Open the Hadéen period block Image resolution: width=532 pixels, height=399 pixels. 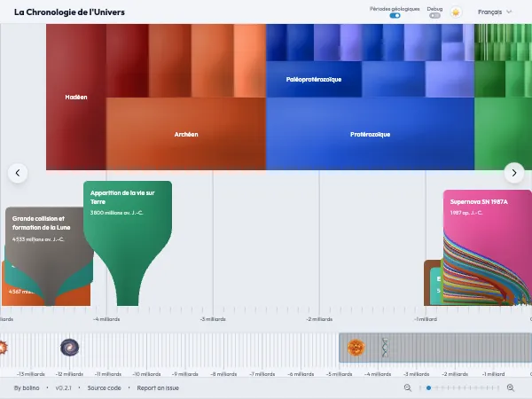(76, 97)
